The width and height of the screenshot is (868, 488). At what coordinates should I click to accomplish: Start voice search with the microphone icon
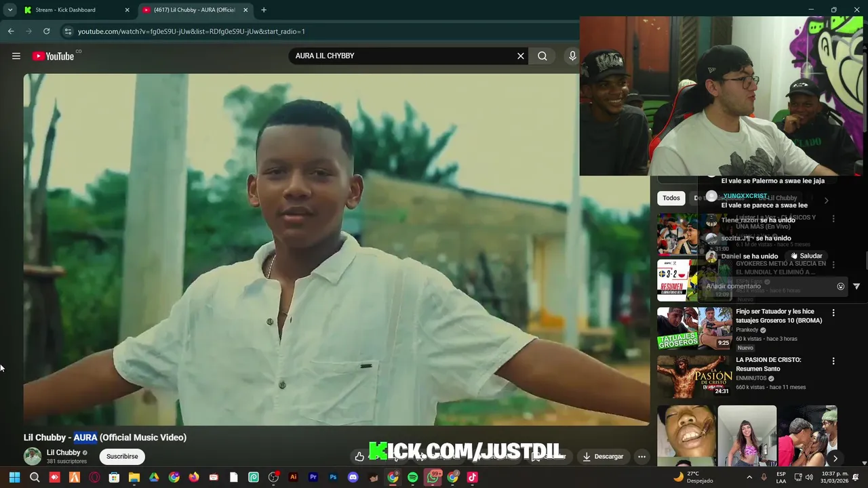pos(572,56)
